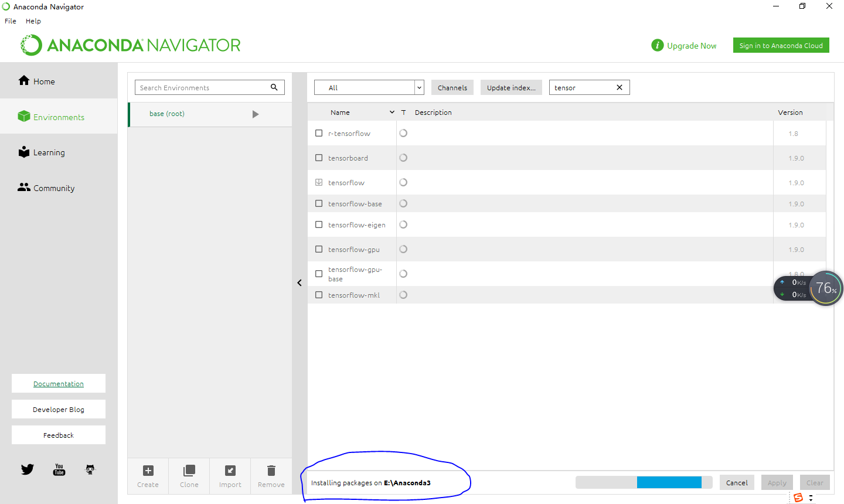Screen dimensions: 844x504
Task: Click the r-tensorflow version 1.8
Action: [x=793, y=134]
